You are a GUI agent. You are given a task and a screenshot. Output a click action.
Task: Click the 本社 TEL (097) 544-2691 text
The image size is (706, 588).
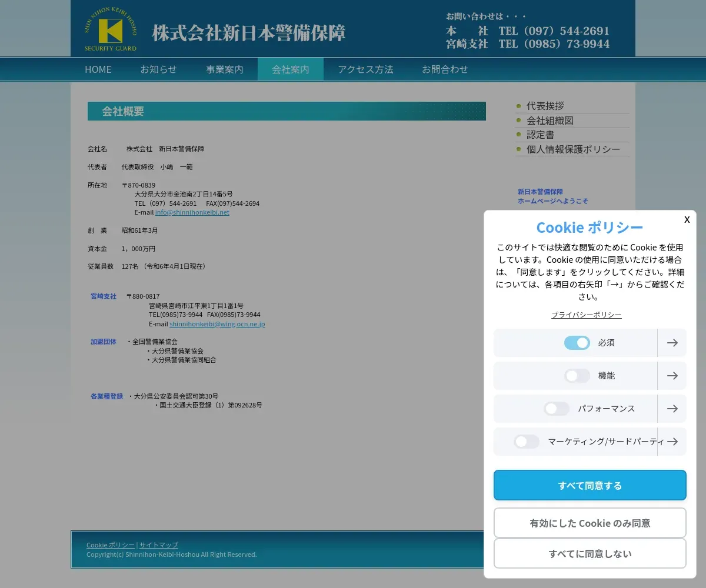(x=528, y=31)
